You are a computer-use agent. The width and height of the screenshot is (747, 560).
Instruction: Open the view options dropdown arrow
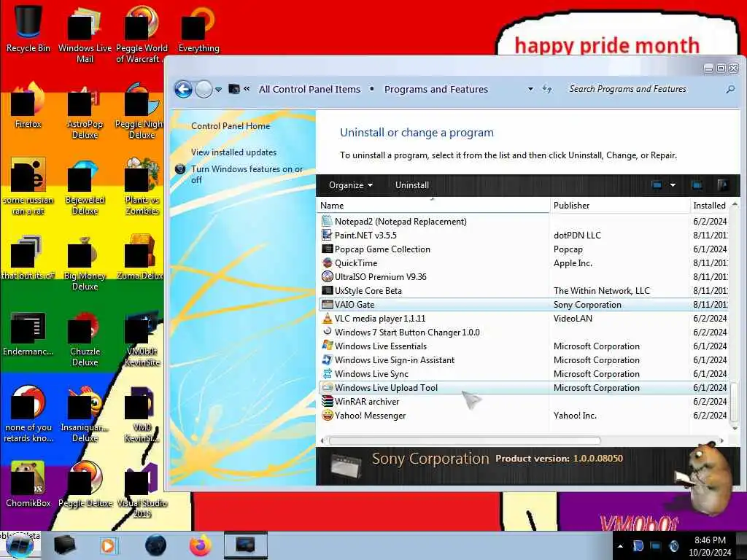[x=673, y=184]
